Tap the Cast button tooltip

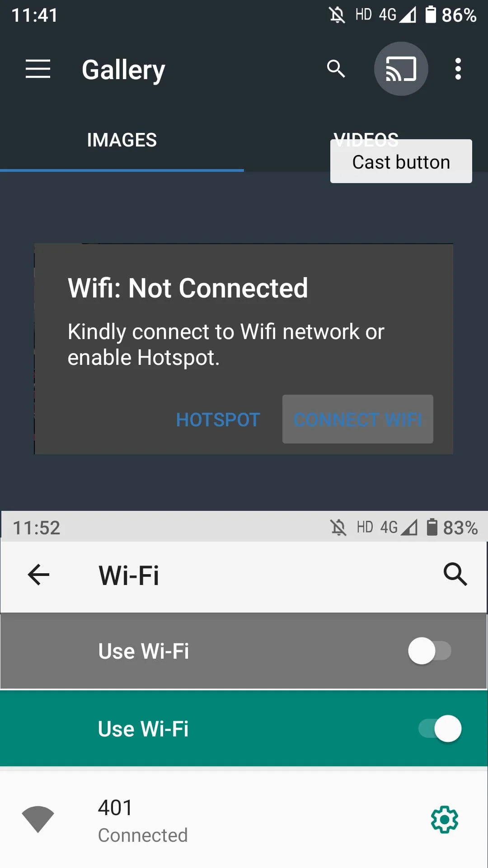pos(401,161)
